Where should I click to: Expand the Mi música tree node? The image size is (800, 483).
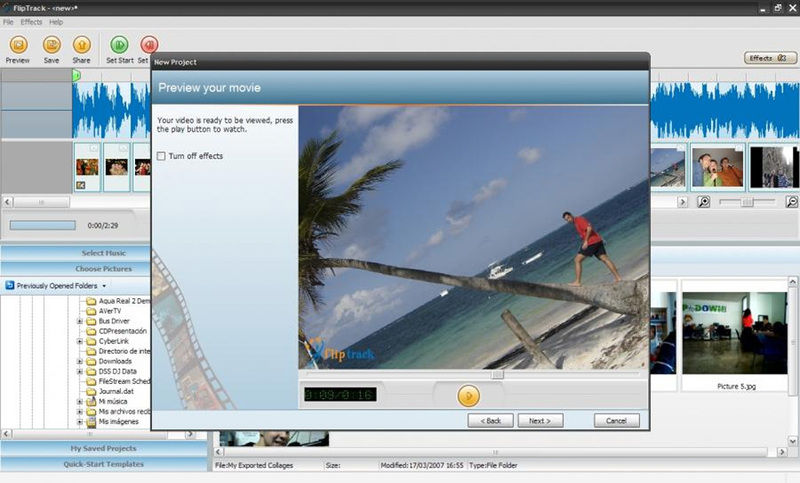tap(80, 401)
